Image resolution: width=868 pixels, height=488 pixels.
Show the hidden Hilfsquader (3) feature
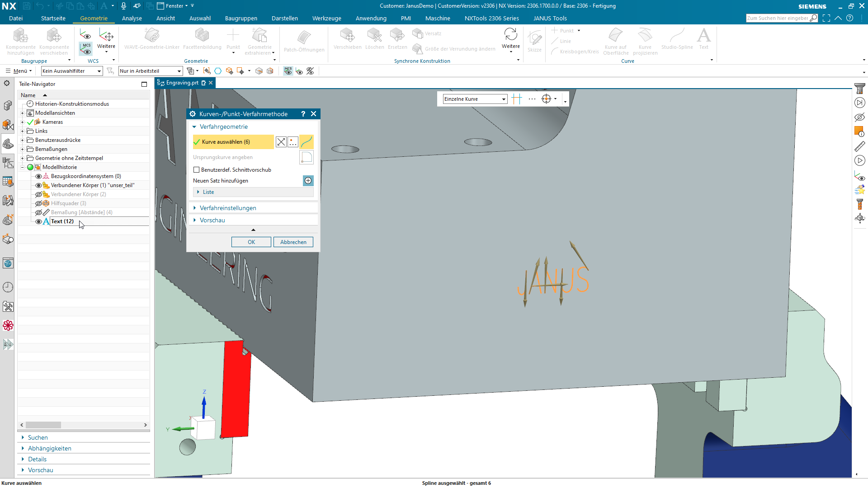38,203
